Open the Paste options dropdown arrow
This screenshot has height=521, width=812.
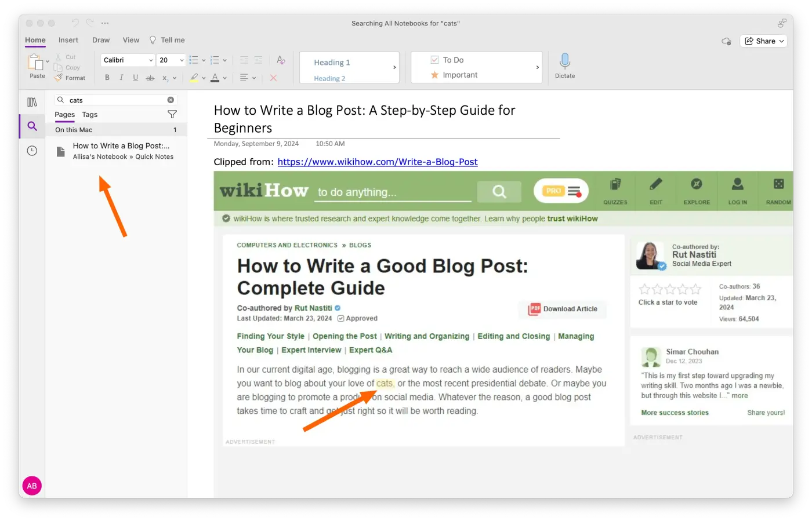48,61
